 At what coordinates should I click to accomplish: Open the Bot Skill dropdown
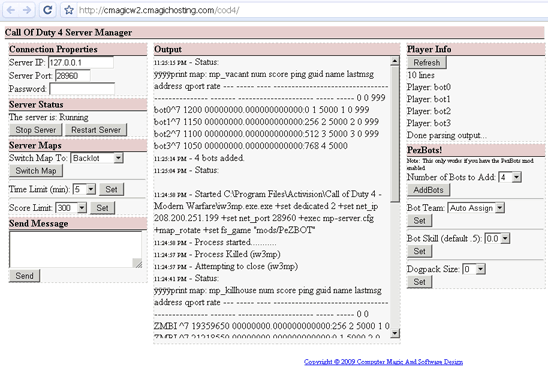[497, 239]
